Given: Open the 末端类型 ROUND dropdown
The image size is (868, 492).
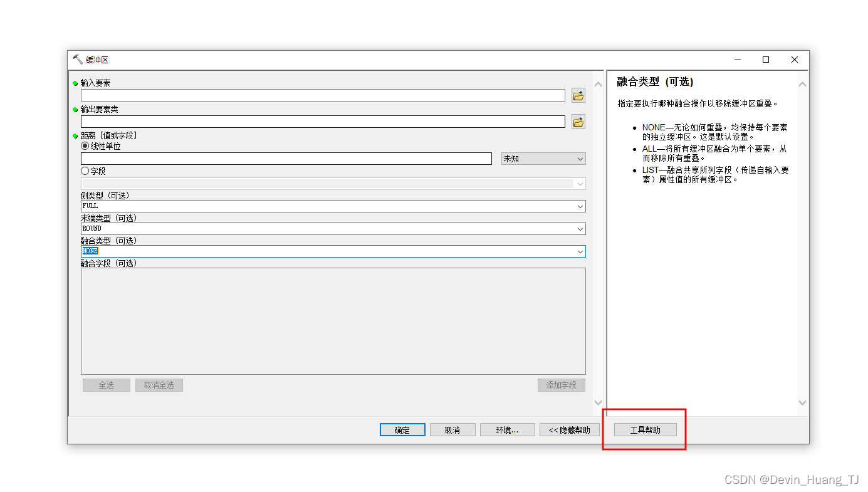Looking at the screenshot, I should click(333, 229).
